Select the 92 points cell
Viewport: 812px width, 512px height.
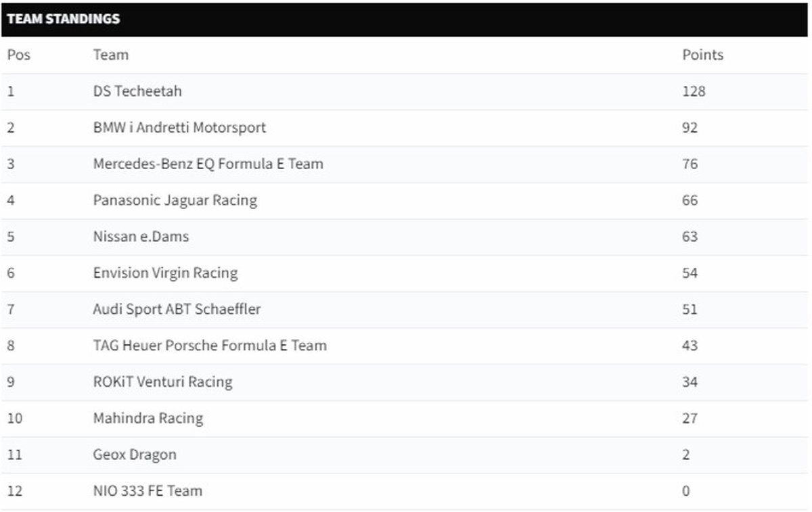pos(690,128)
